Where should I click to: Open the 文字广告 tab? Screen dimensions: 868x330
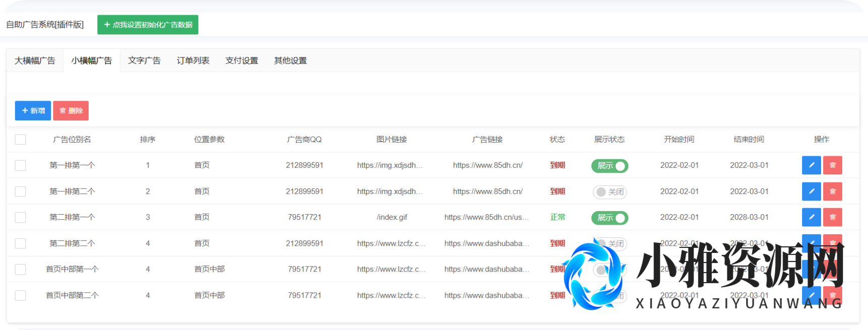coord(144,60)
